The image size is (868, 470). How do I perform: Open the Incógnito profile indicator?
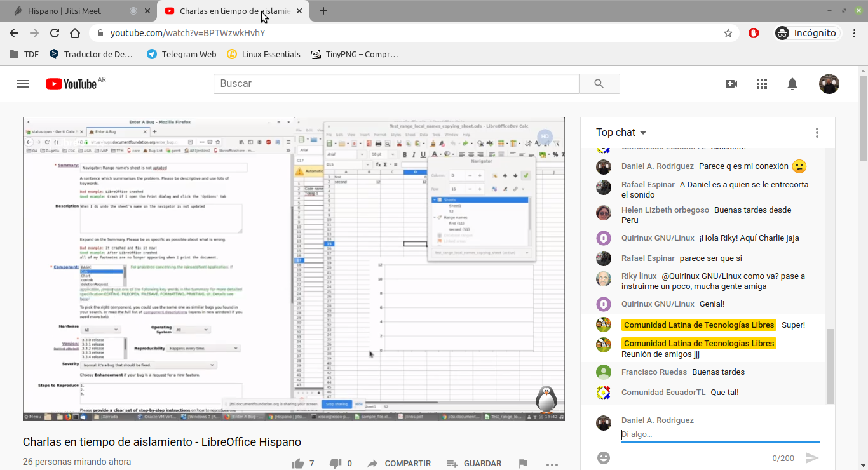click(x=807, y=33)
